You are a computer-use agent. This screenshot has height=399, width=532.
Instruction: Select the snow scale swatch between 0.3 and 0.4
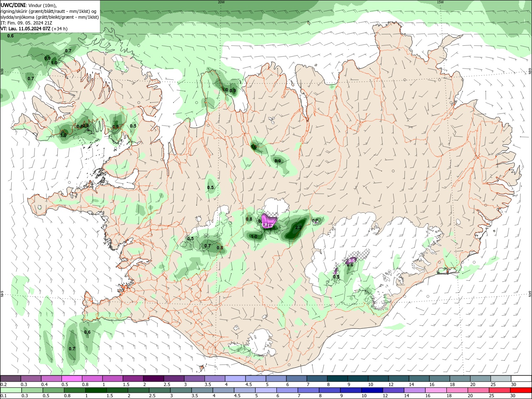click(31, 378)
